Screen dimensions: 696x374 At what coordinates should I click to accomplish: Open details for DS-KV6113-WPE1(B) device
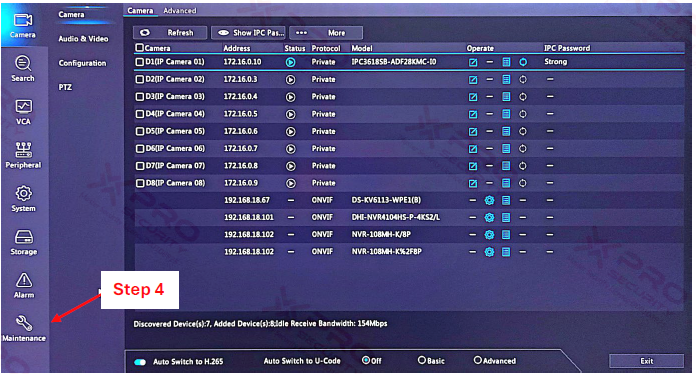(x=506, y=201)
